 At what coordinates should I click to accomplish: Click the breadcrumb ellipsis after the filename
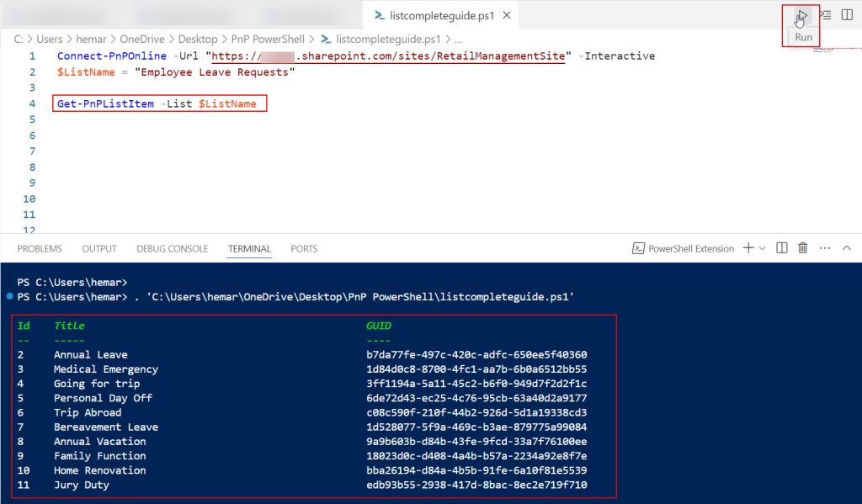(x=459, y=40)
